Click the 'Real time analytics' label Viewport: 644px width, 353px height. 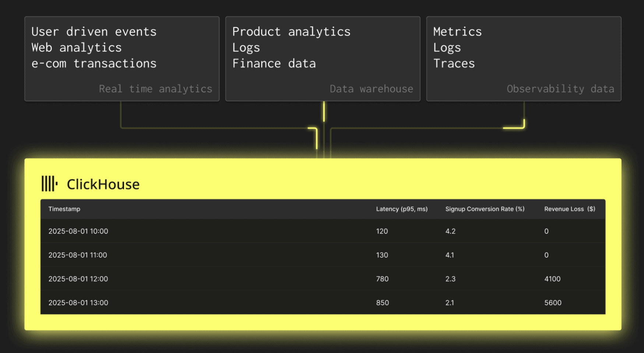[155, 89]
